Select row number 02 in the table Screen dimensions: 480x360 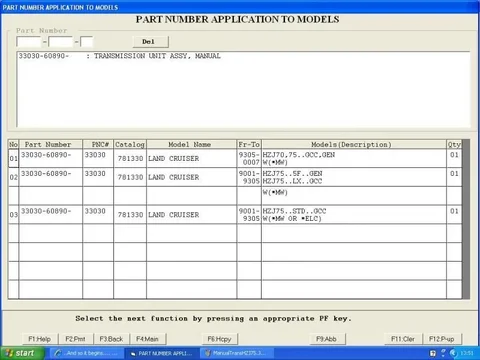point(13,177)
